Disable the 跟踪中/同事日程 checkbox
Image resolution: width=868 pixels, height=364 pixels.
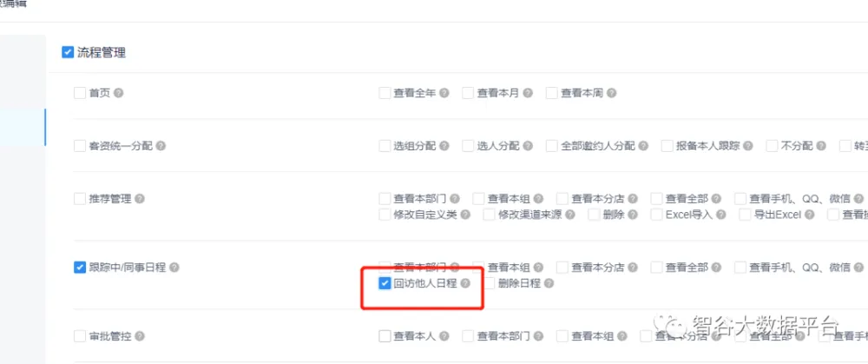[x=80, y=268]
